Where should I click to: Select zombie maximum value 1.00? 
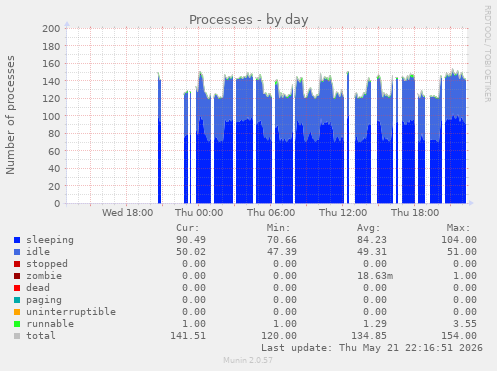click(465, 276)
